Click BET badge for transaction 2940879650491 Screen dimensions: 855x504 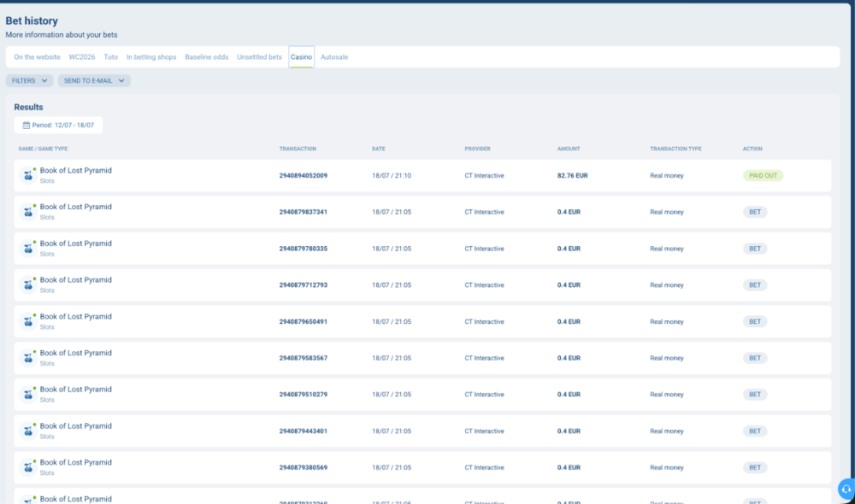(755, 321)
